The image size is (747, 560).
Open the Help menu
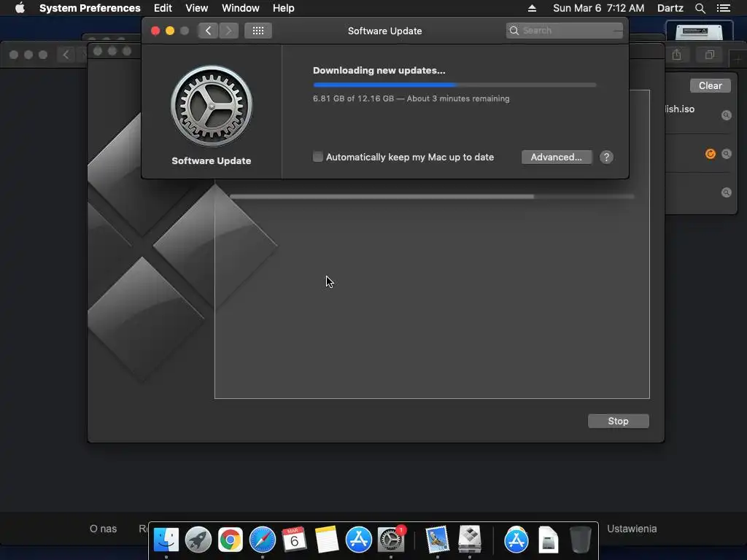(284, 8)
